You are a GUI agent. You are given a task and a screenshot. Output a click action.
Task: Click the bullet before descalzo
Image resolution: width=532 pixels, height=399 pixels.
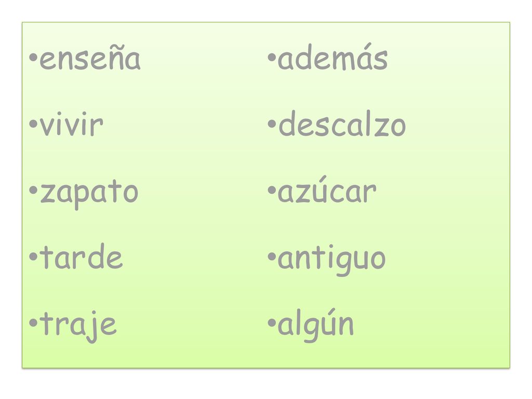272,124
